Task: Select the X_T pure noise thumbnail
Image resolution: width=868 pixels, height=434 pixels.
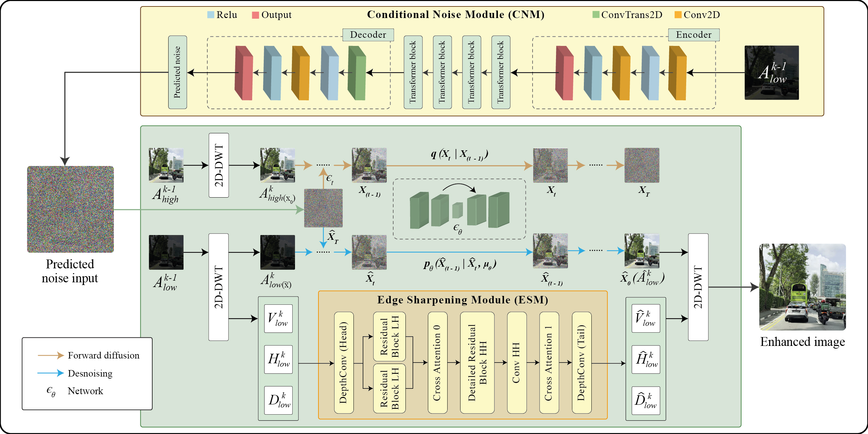Action: 642,165
